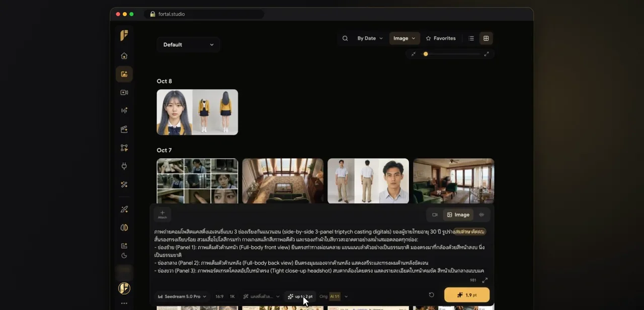Open the round profile avatar
Viewport: 644px width, 310px height.
(x=124, y=288)
